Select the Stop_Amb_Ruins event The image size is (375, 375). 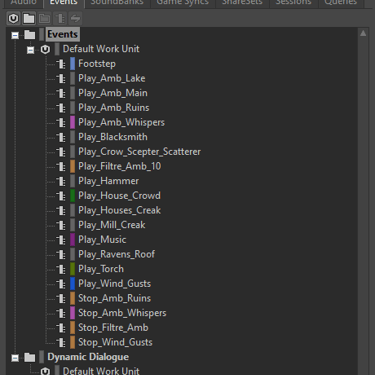click(114, 298)
